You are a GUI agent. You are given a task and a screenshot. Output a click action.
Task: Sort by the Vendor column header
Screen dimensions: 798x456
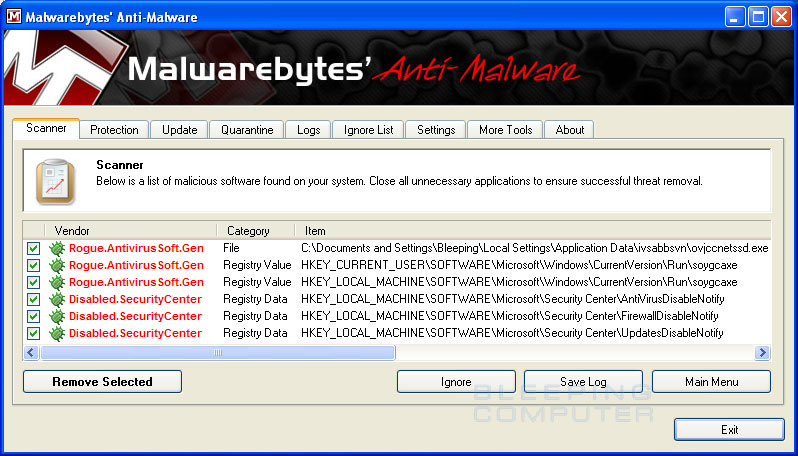[131, 231]
